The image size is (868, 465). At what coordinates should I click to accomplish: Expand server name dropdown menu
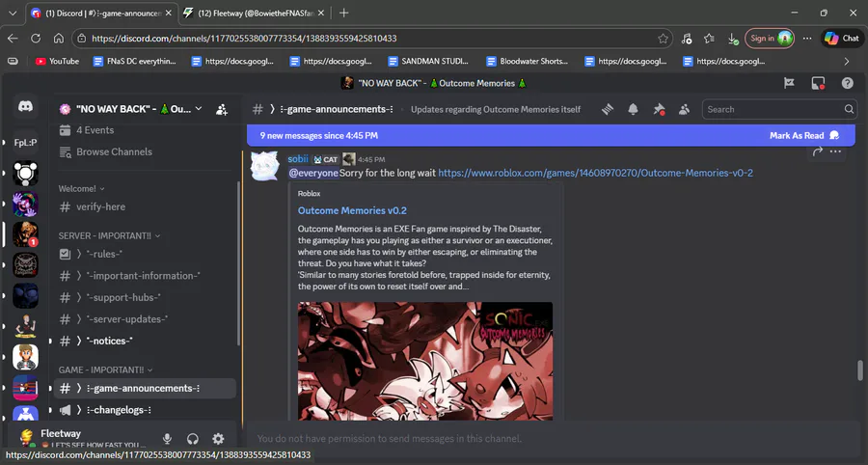[199, 109]
